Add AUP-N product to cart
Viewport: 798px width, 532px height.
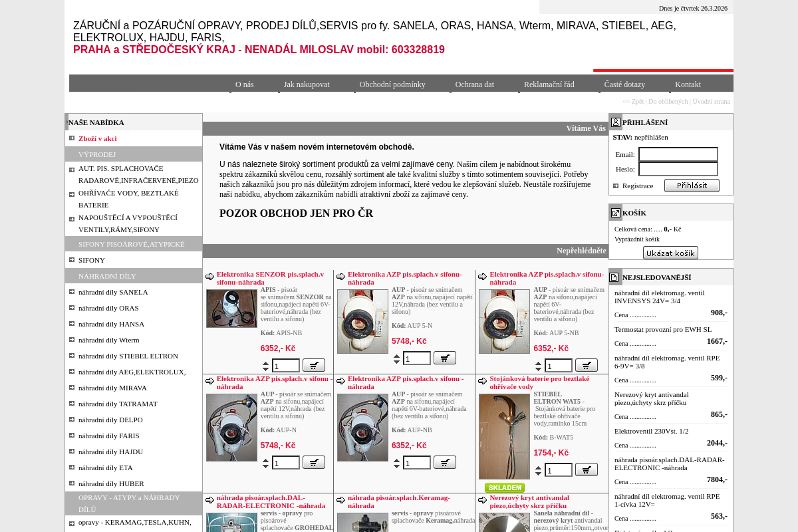[314, 462]
